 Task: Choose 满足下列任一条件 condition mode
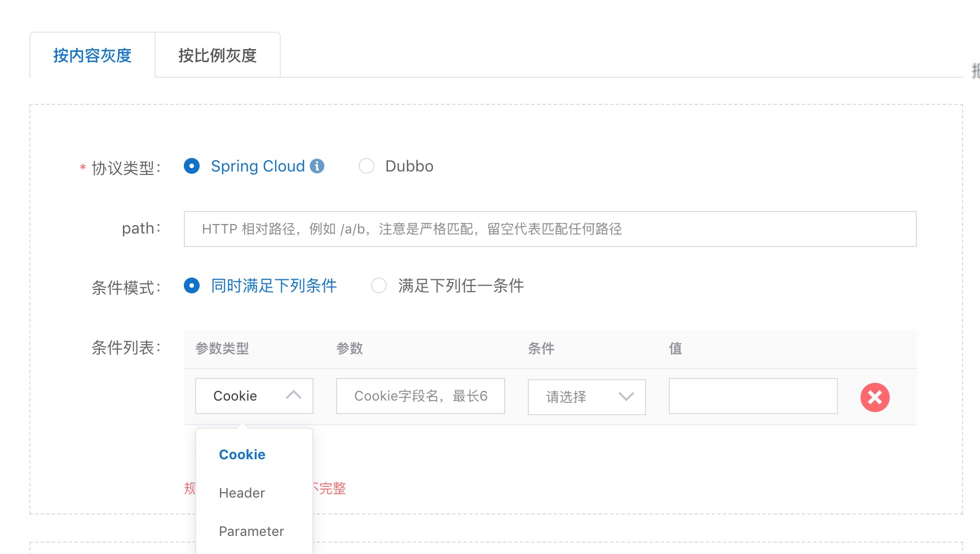pos(379,285)
